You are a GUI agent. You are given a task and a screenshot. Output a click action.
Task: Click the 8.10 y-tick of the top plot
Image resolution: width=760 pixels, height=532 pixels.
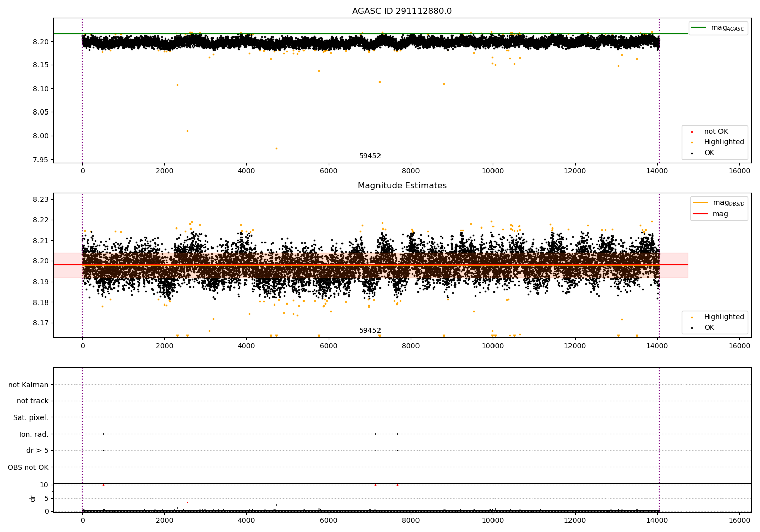[x=41, y=89]
